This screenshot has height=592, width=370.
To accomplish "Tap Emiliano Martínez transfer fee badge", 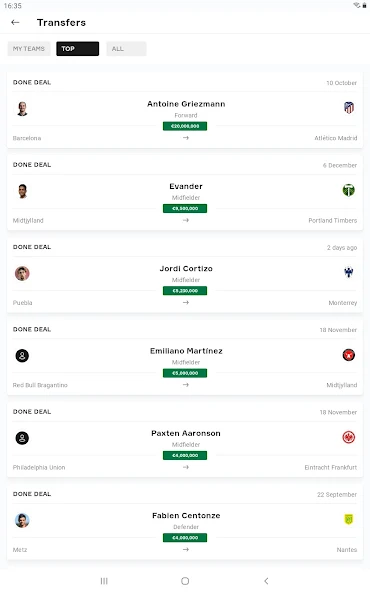I will (x=185, y=373).
